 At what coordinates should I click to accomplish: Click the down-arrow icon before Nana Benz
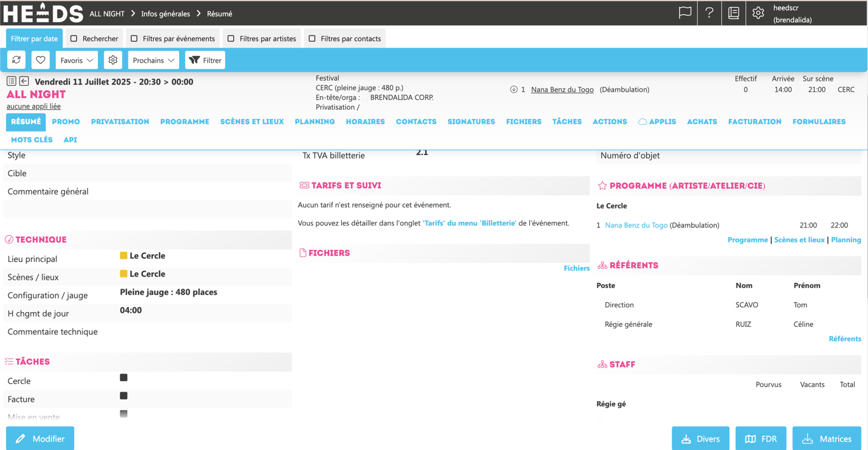[513, 90]
